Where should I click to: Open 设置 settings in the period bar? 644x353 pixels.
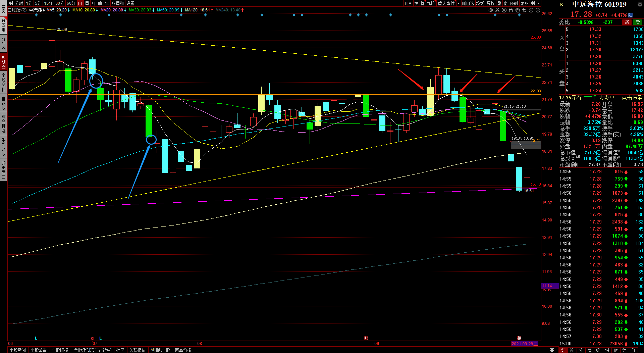[x=130, y=3]
